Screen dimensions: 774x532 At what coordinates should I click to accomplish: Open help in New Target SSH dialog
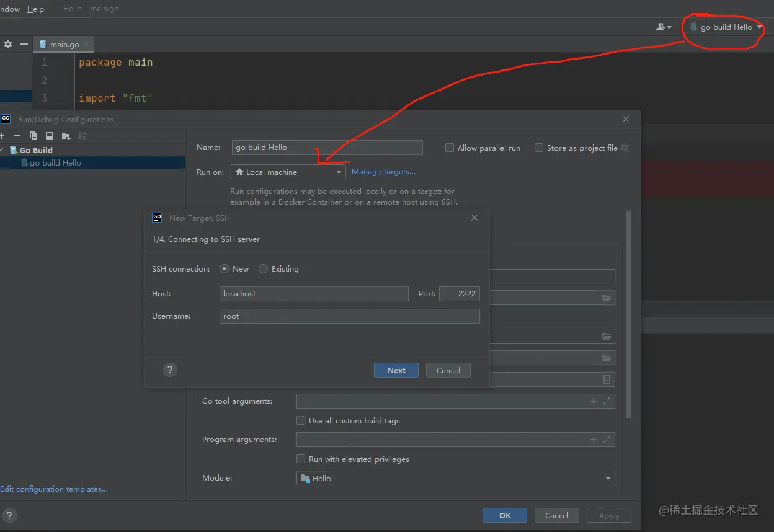click(170, 370)
